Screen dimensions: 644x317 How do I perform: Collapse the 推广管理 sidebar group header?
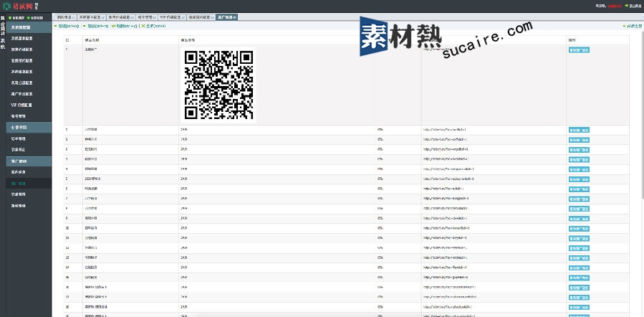(29, 161)
